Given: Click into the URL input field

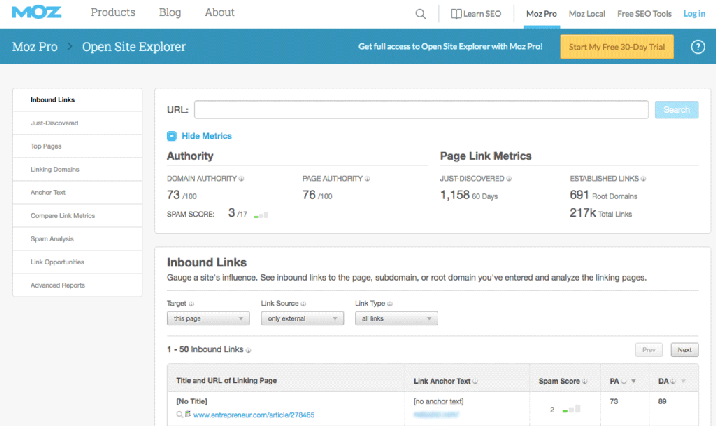Looking at the screenshot, I should point(421,110).
